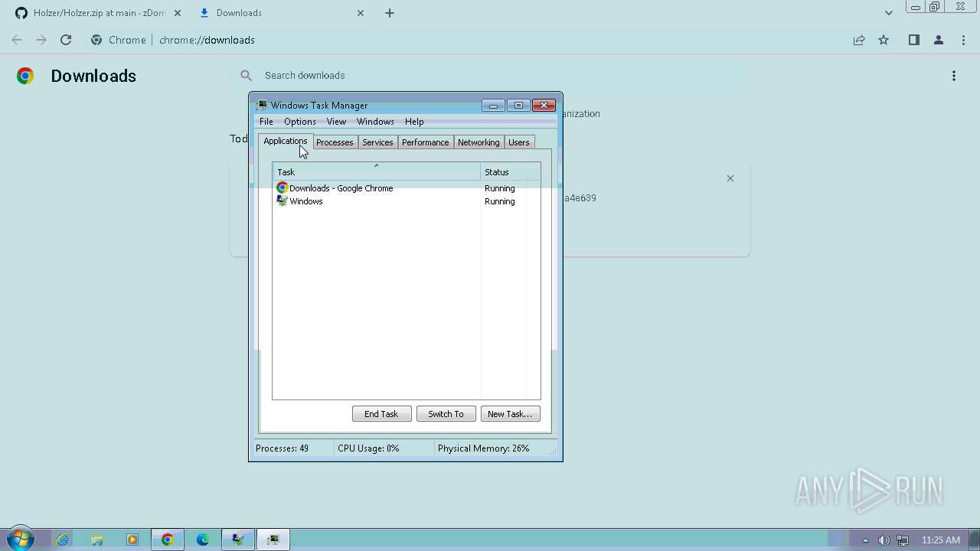Open the Chrome three-dot menu
This screenshot has height=551, width=980.
click(963, 40)
